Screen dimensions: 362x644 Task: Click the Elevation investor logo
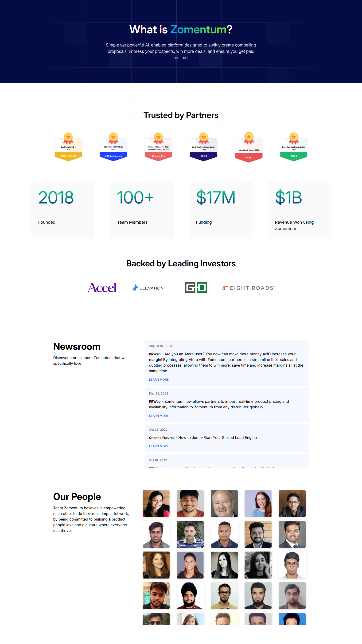tap(148, 288)
